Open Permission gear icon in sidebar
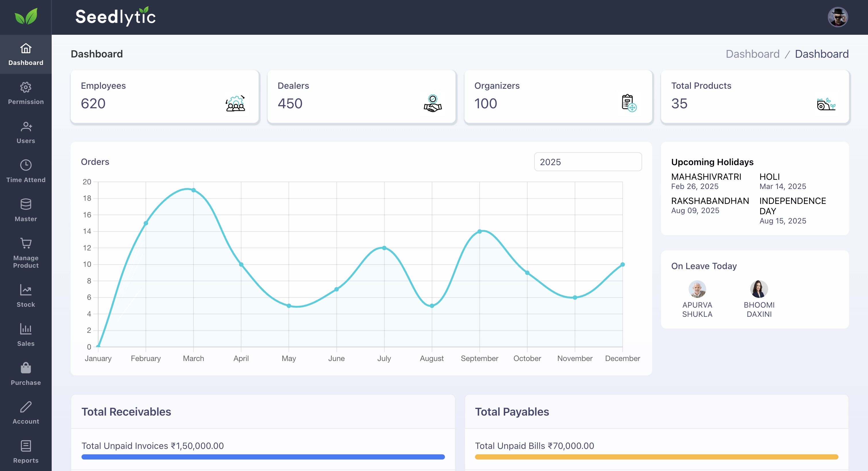 [26, 87]
